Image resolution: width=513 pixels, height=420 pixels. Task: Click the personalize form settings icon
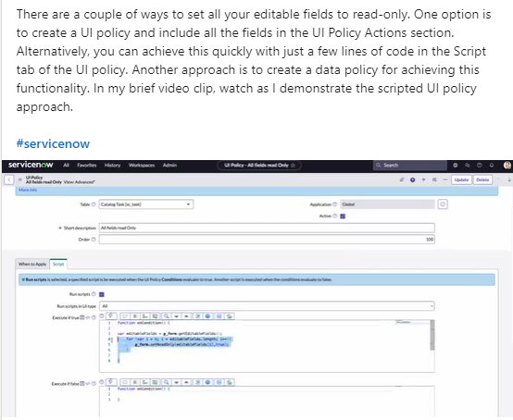434,179
